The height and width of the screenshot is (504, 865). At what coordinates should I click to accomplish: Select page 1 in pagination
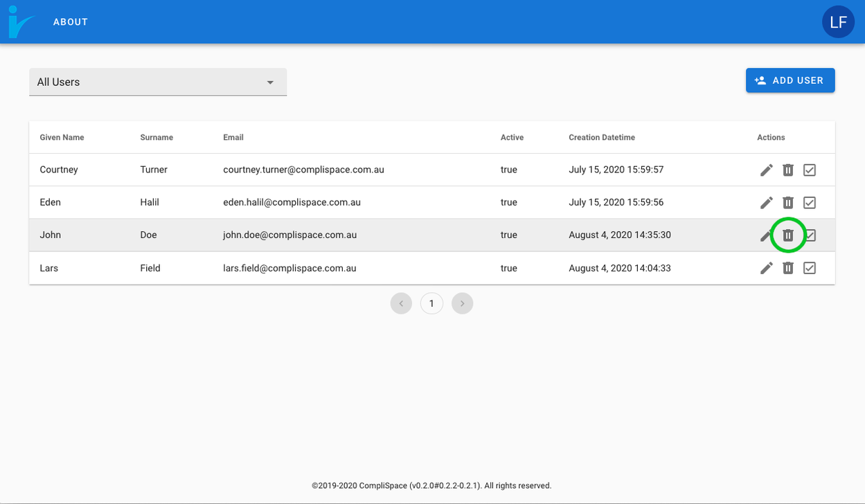click(x=431, y=303)
